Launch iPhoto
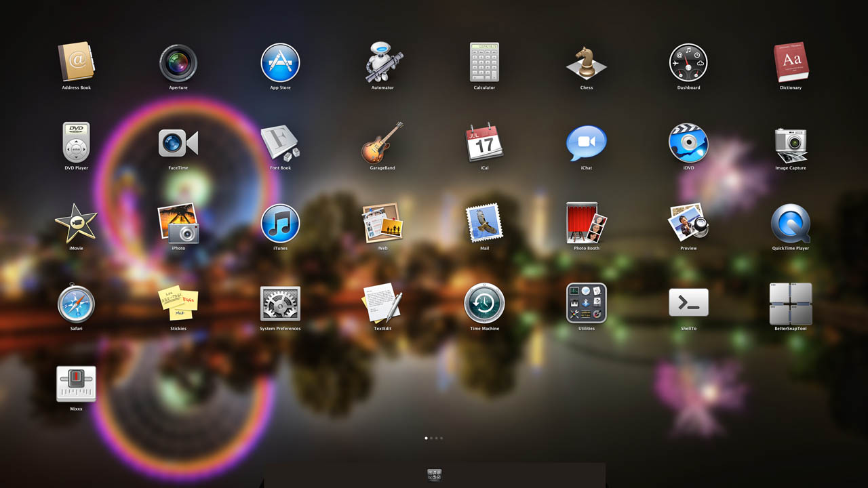The height and width of the screenshot is (488, 868). (178, 223)
